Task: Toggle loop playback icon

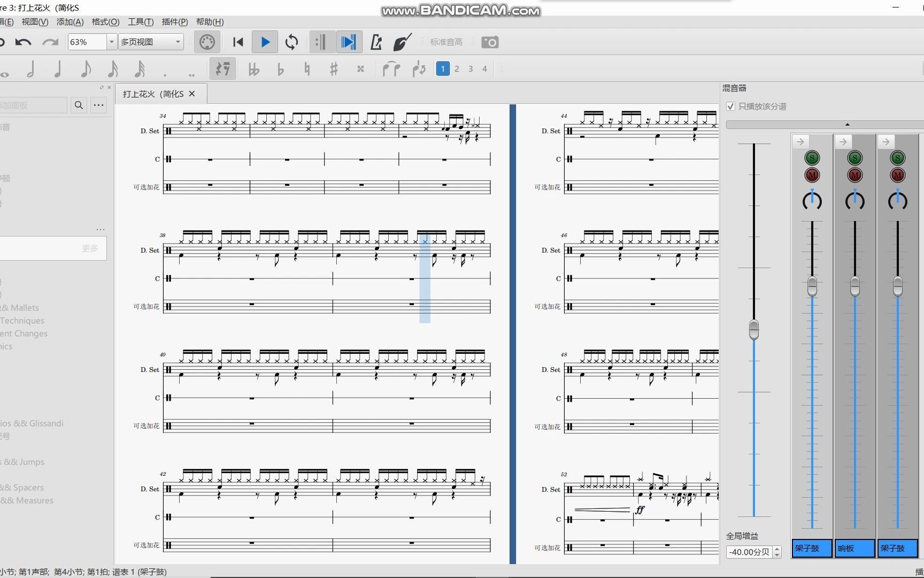Action: 291,42
